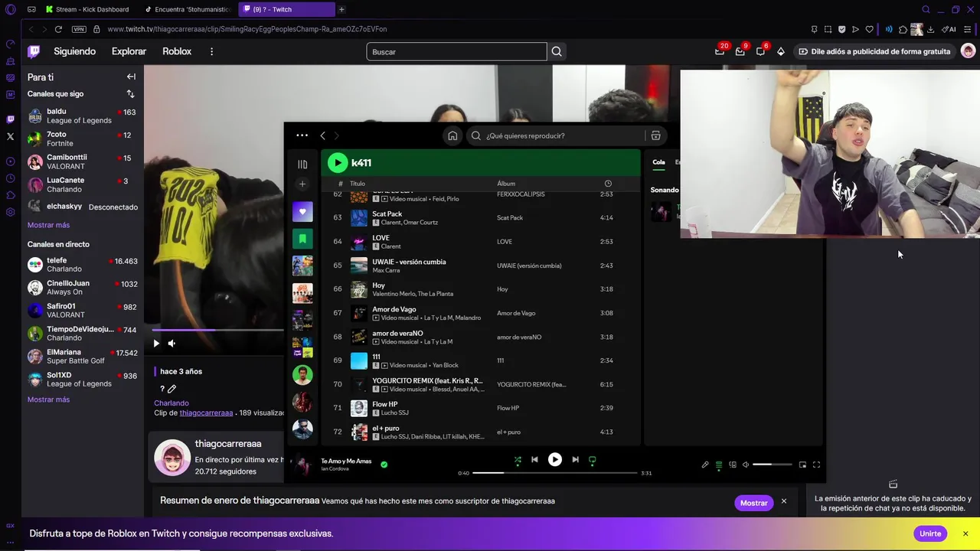
Task: Open Spotify home button
Action: tap(452, 135)
